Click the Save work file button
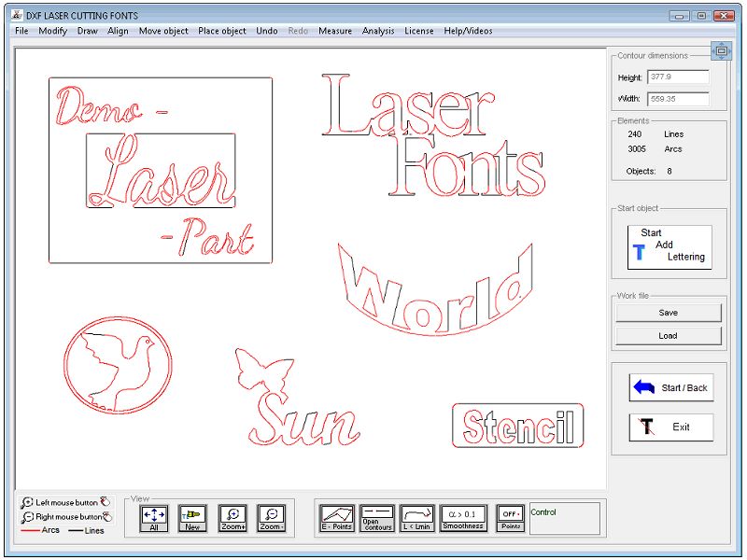This screenshot has width=747, height=560. pyautogui.click(x=668, y=313)
